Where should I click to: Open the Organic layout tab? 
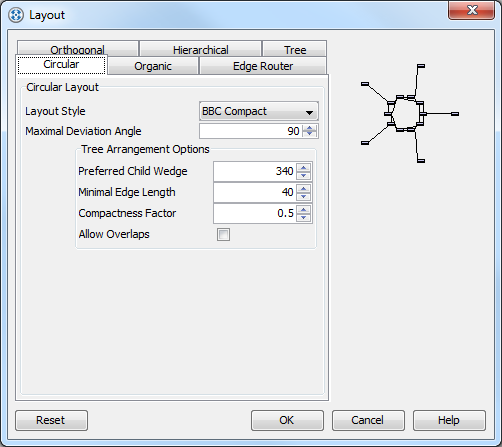tap(153, 66)
